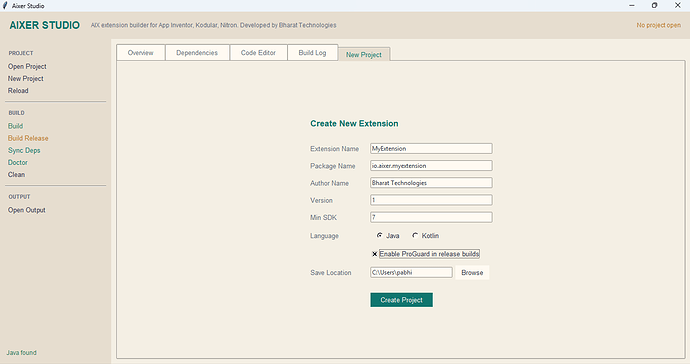Viewport: 690px width, 364px height.
Task: Click the Min SDK input box
Action: point(431,217)
